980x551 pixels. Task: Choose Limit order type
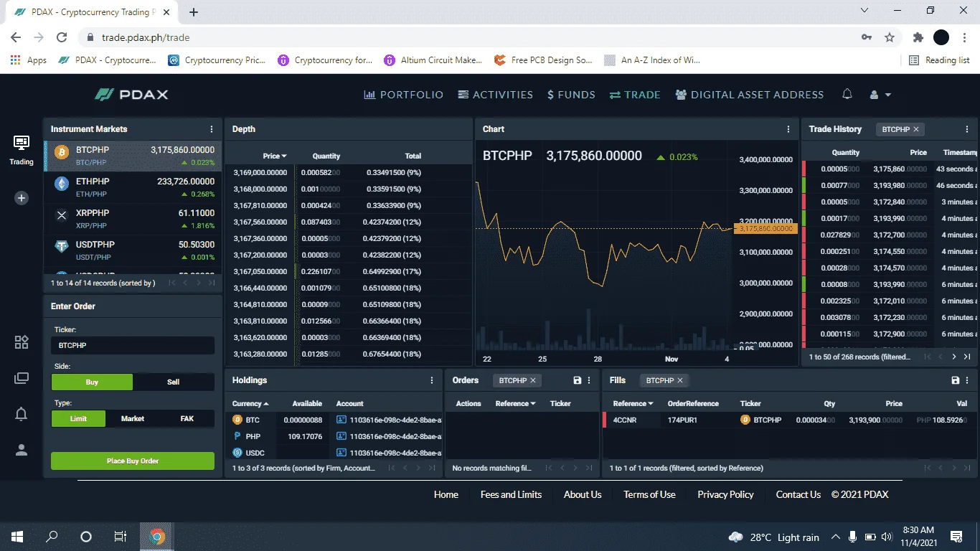(78, 418)
